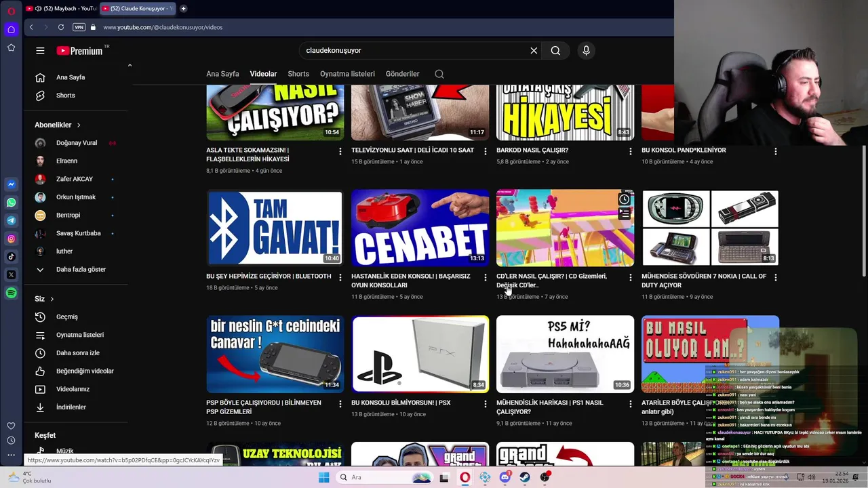Go back with browser back arrow
The height and width of the screenshot is (488, 868).
[x=31, y=27]
